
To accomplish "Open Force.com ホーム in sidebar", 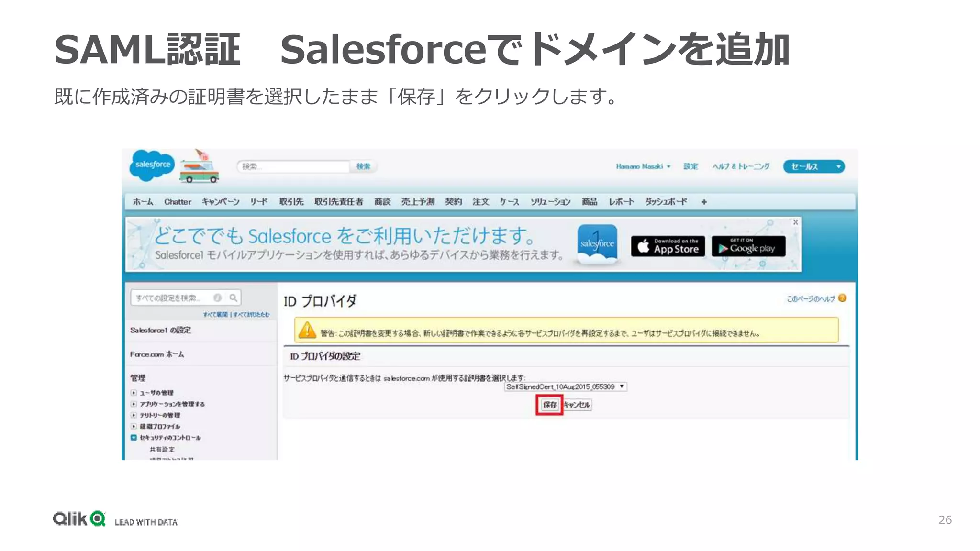I will pyautogui.click(x=157, y=354).
